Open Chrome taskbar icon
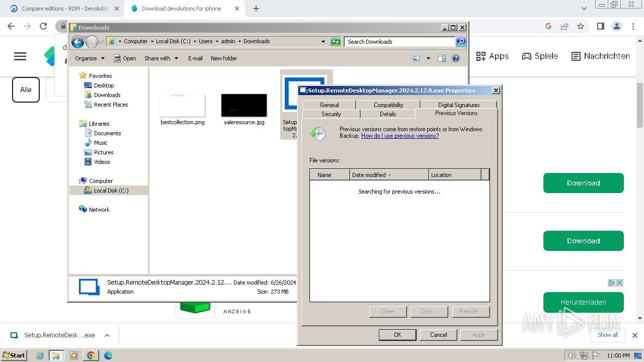The width and height of the screenshot is (644, 362). [91, 355]
